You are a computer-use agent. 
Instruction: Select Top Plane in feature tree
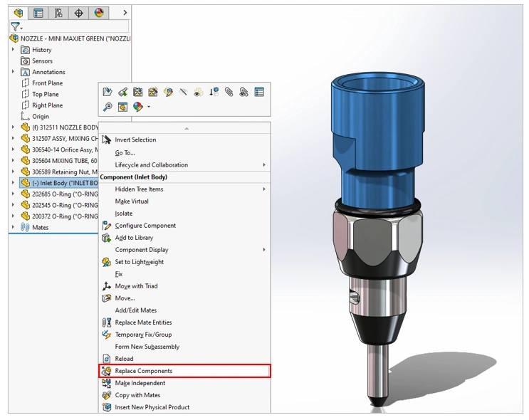pyautogui.click(x=40, y=94)
